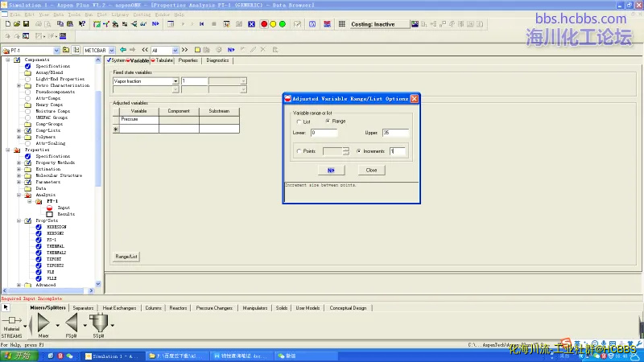Click the Paste clipboard toolbar icon
The image size is (644, 362).
(70, 24)
